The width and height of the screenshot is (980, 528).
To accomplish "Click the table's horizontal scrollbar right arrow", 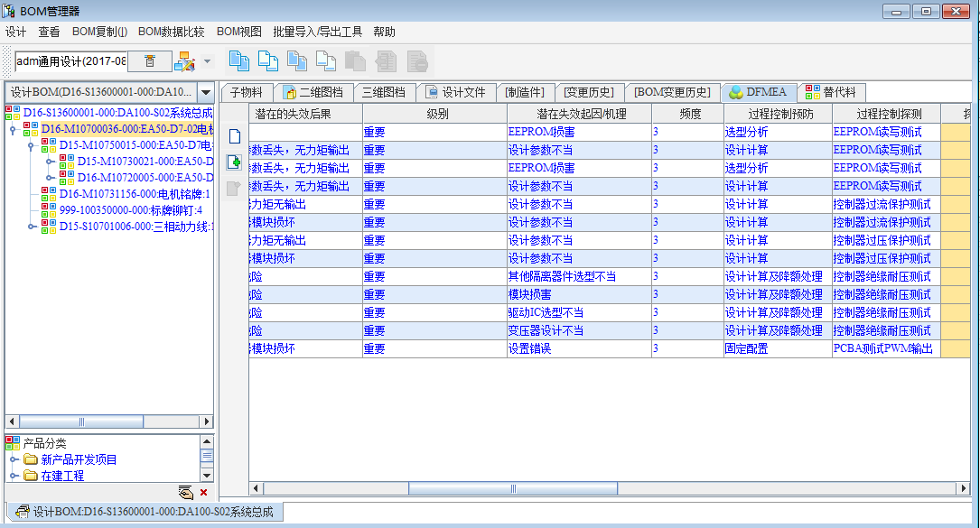I will (x=963, y=489).
